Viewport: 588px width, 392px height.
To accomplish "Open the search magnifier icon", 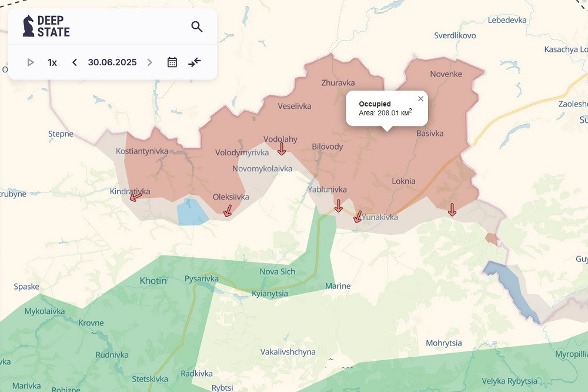I will coord(197,26).
